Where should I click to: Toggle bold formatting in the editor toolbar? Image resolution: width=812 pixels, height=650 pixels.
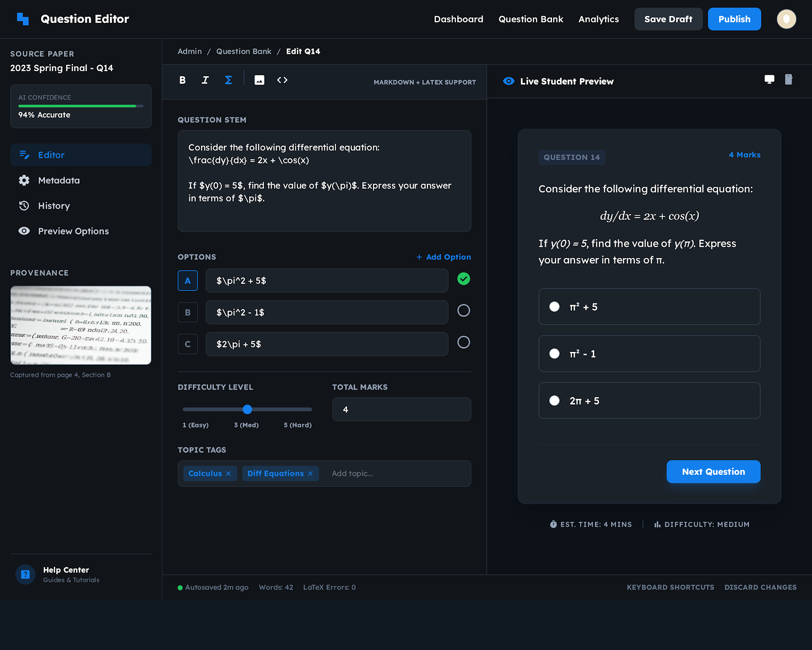[182, 80]
